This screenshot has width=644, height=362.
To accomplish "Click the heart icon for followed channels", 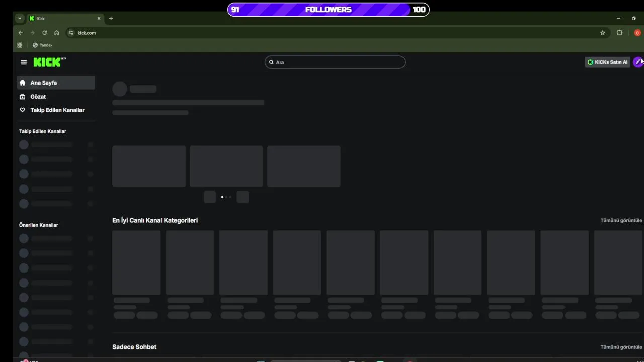I will [22, 110].
